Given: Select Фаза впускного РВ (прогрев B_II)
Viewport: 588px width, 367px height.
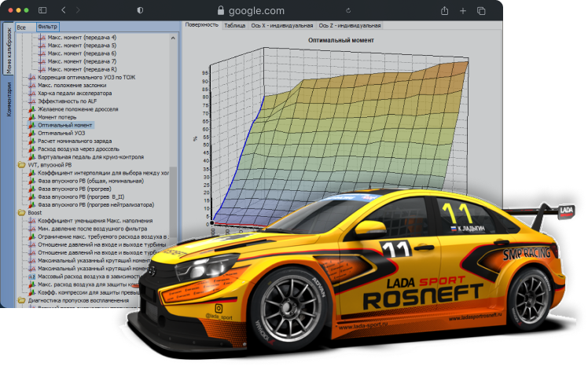Looking at the screenshot, I should (81, 196).
